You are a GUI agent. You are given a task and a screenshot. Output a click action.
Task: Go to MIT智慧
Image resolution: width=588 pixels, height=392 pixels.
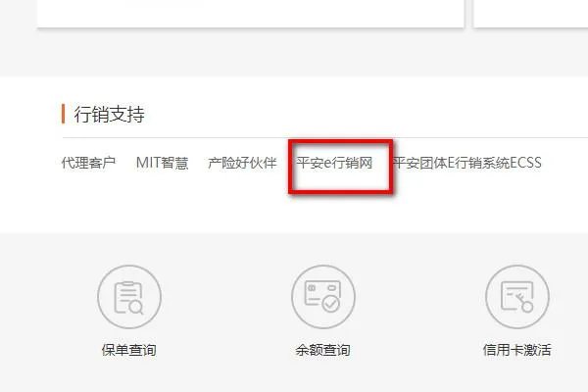[163, 163]
